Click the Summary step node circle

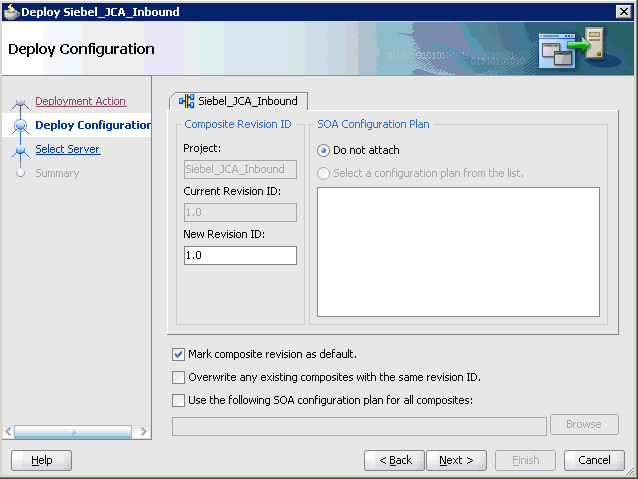[x=20, y=173]
